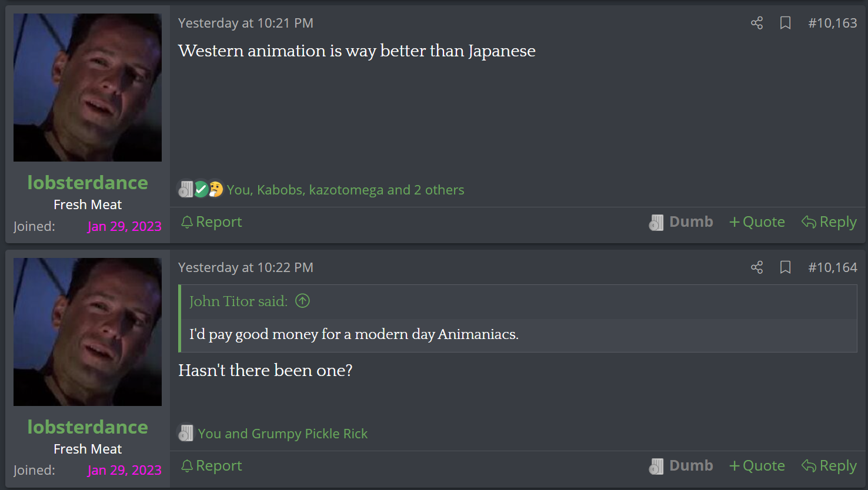
Task: Toggle Dumb rating on first post
Action: pyautogui.click(x=681, y=221)
